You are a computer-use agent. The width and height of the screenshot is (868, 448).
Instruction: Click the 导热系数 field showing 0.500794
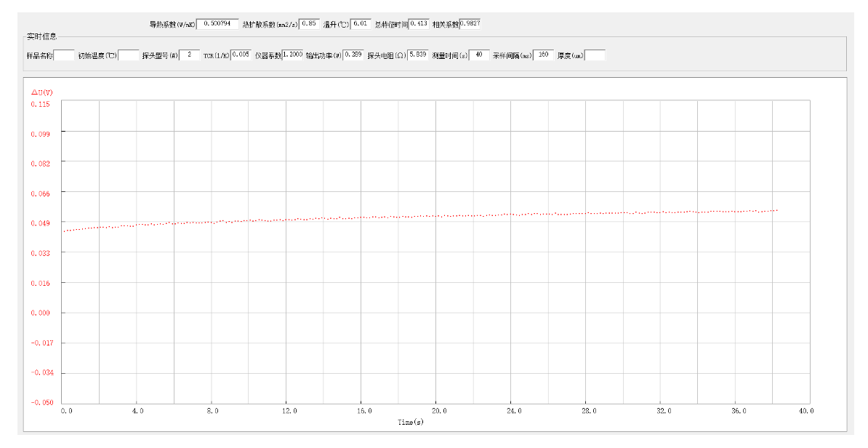[x=217, y=24]
